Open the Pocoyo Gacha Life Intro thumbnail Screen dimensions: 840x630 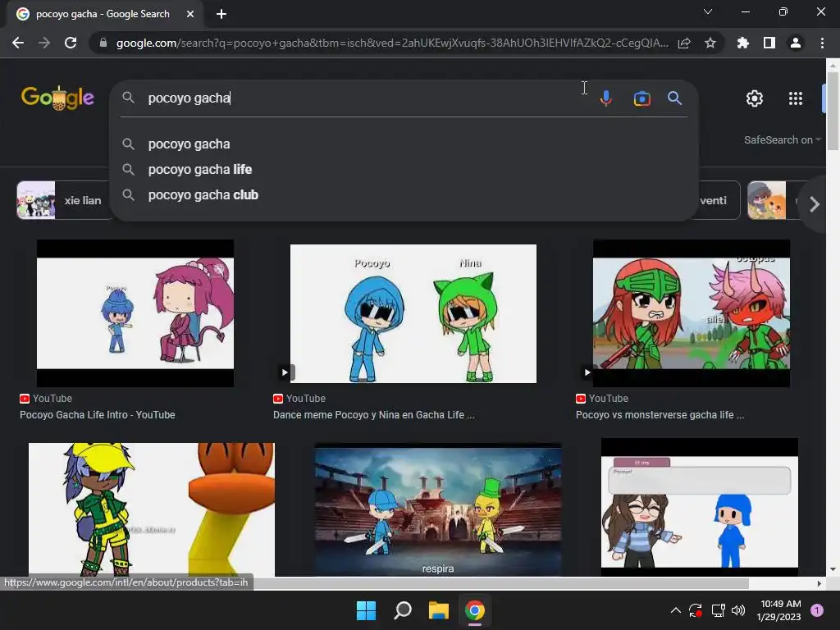coord(135,313)
